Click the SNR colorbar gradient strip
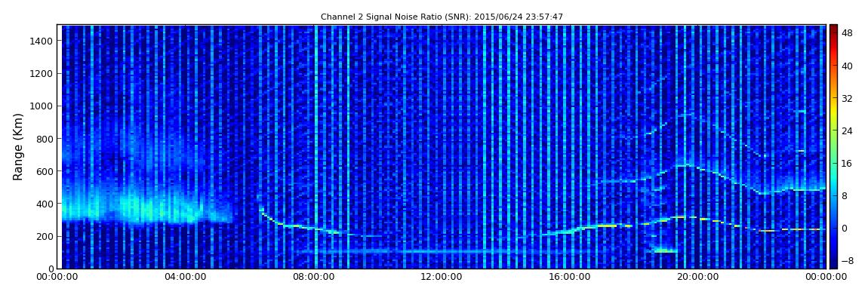Image resolution: width=868 pixels, height=307 pixels. tap(833, 146)
